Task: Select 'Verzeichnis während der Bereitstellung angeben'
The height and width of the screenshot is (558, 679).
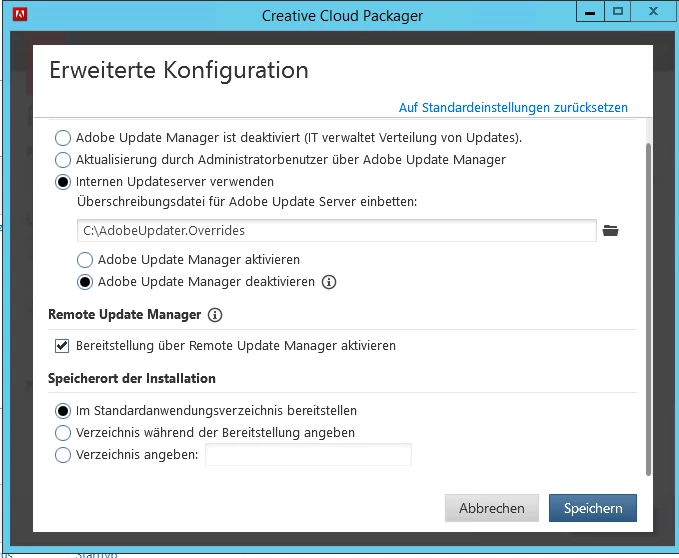Action: (x=63, y=433)
